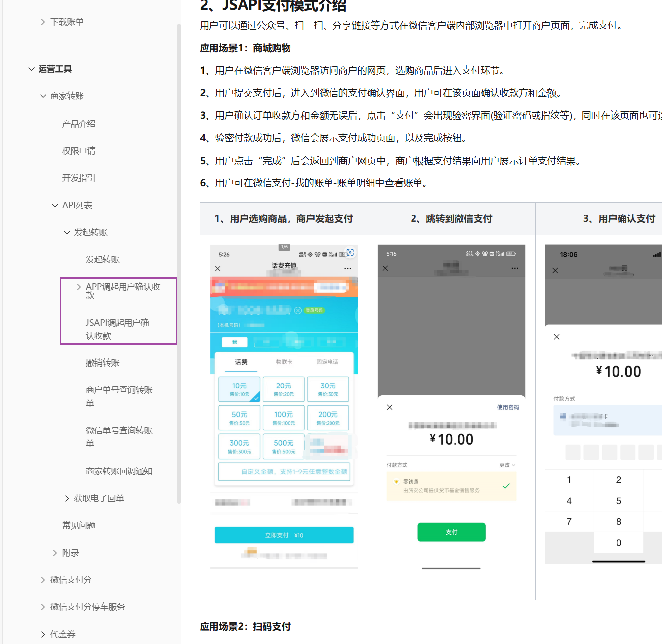Click the sidebar vertical scrollbar
Viewport: 662px width, 644px height.
(179, 263)
